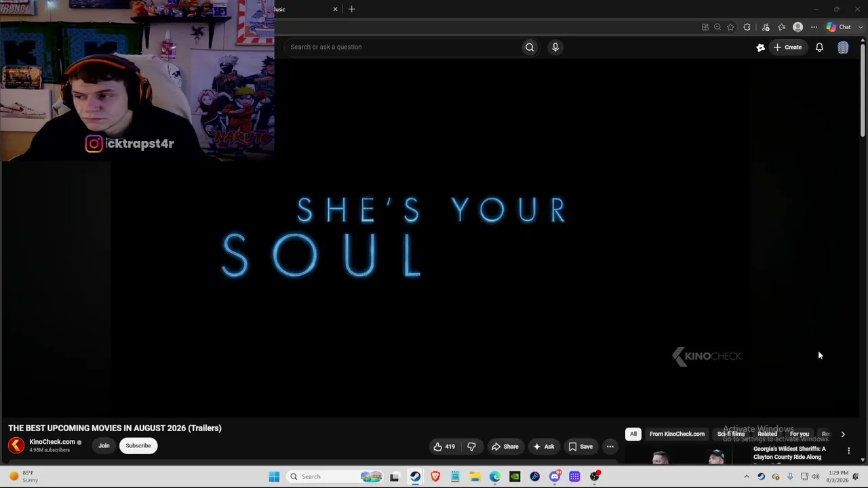Viewport: 868px width, 488px height.
Task: Select the 'Related' filter chip
Action: 767,434
